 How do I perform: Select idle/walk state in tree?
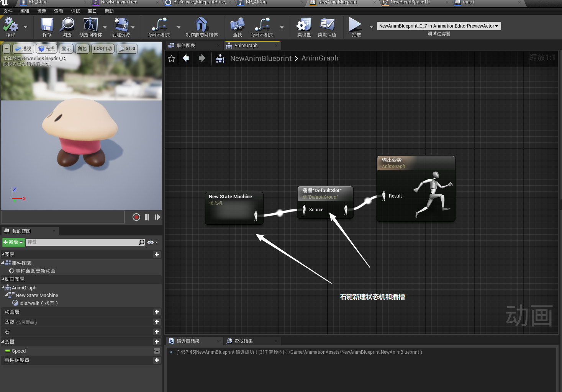[x=39, y=303]
